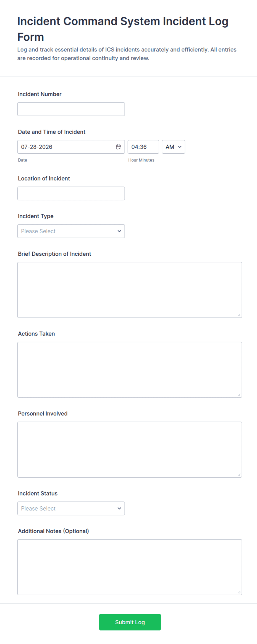Click the Brief Description of Incident textarea
This screenshot has height=644, width=257.
(130, 290)
